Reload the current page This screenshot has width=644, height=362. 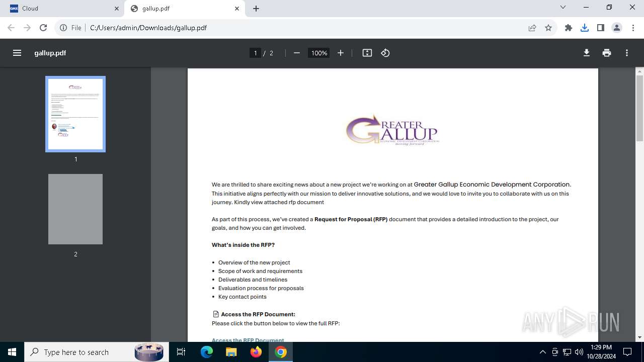[43, 28]
